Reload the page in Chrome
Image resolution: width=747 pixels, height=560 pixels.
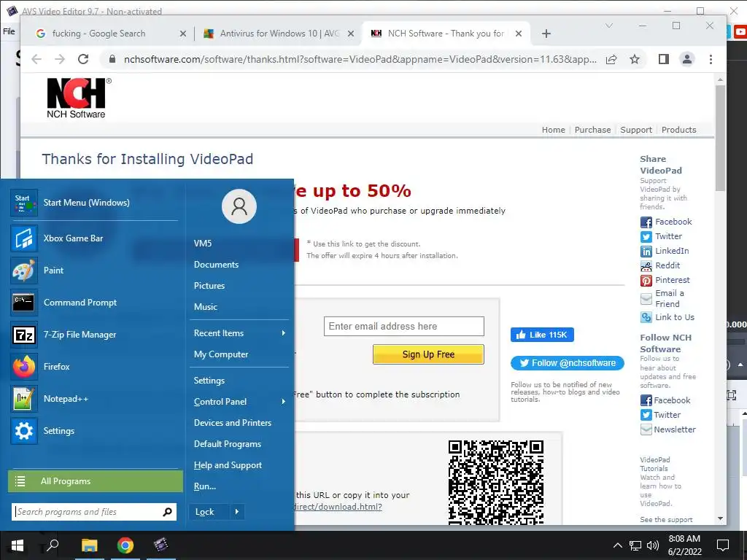coord(83,59)
